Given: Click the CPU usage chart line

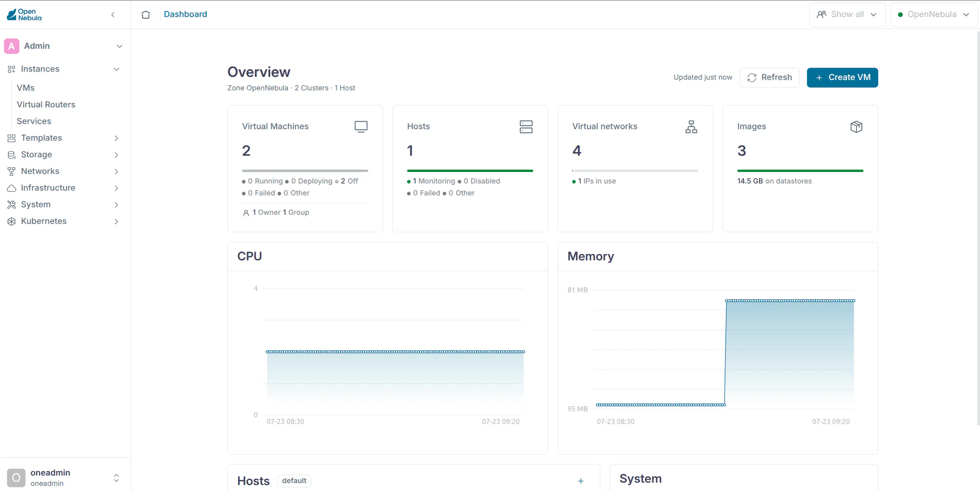Looking at the screenshot, I should pyautogui.click(x=395, y=352).
